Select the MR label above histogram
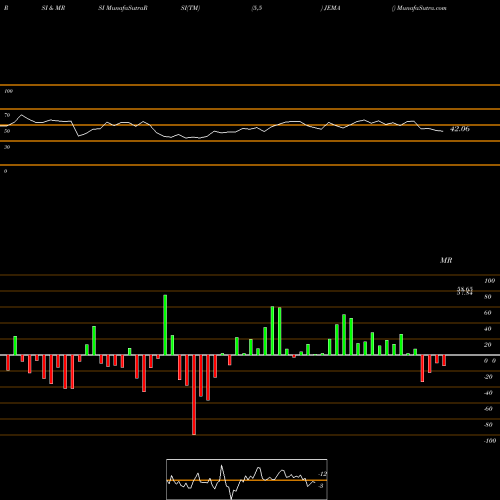 coord(446,260)
